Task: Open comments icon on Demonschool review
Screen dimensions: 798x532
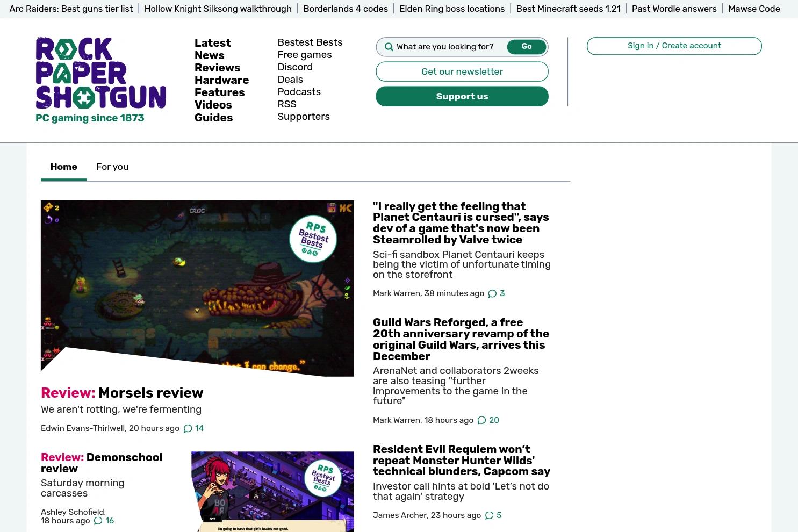Action: tap(98, 521)
